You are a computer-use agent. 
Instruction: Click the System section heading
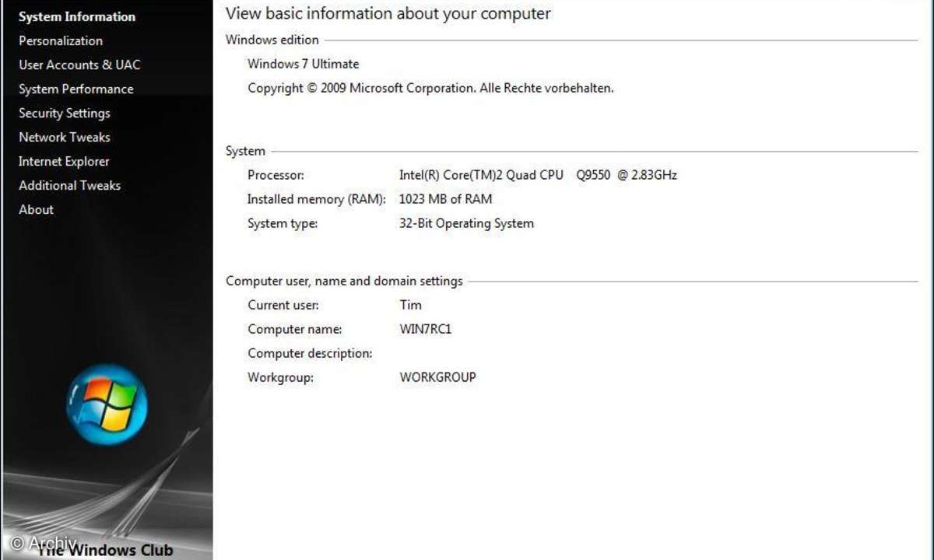(x=245, y=151)
